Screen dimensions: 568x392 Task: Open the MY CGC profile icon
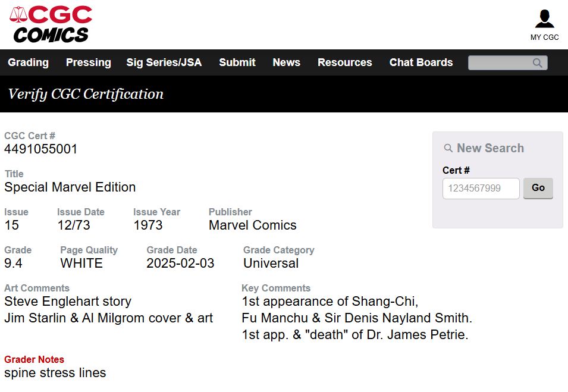pyautogui.click(x=544, y=20)
